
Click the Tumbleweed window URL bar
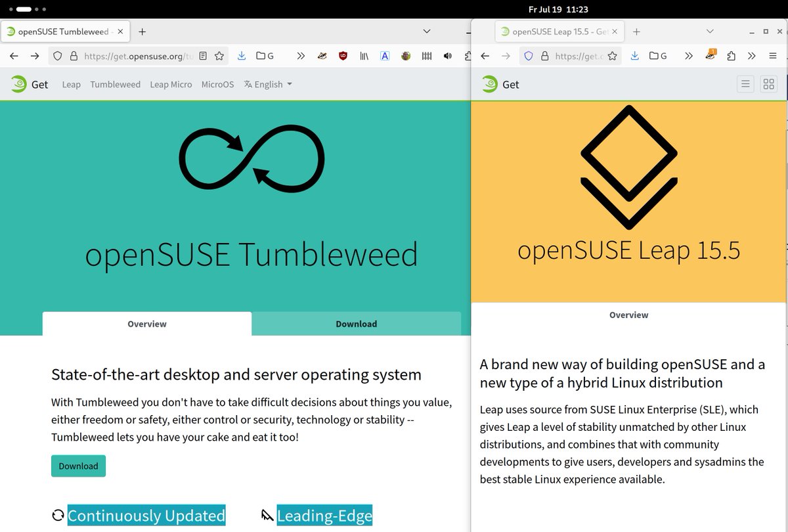(139, 56)
